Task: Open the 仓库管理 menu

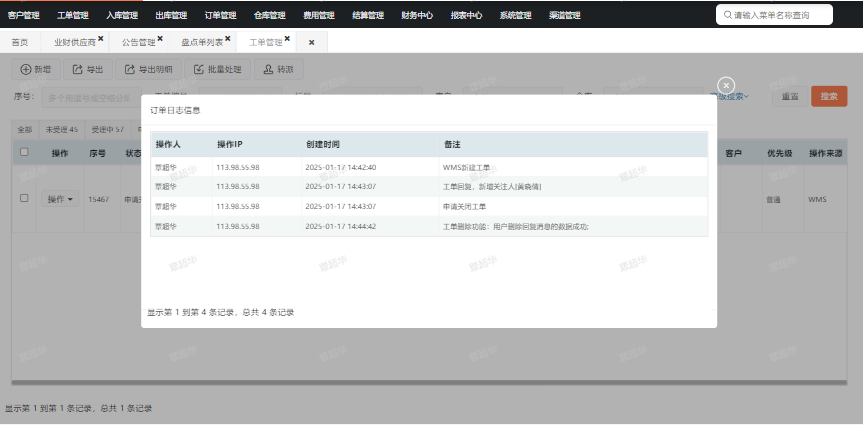Action: [x=270, y=15]
